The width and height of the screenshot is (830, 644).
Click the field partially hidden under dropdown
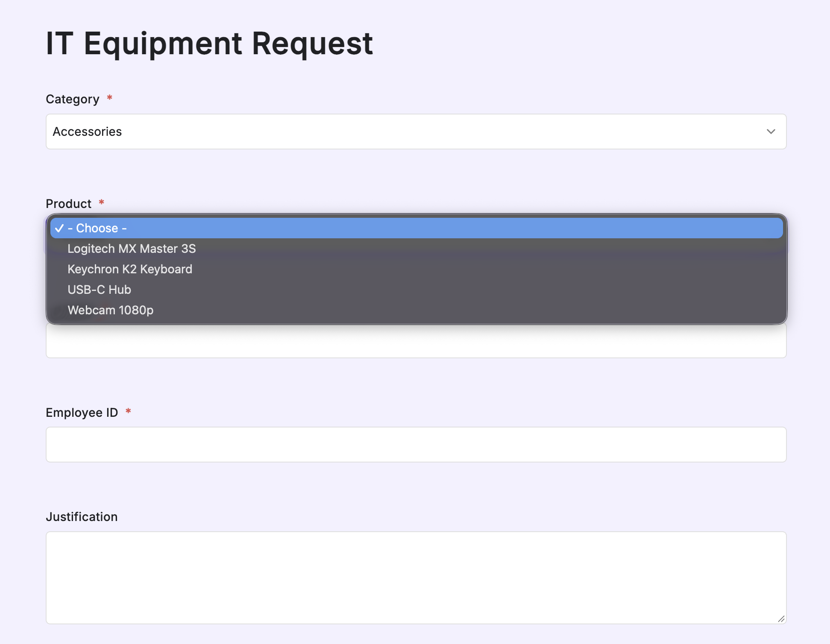[416, 341]
